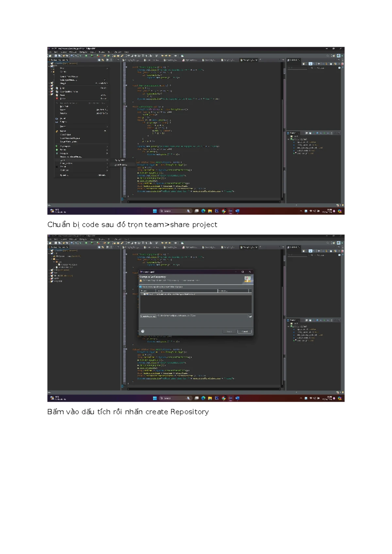Viewport: 392px width, 554px height.
Task: Collapse the Outline tree root in the lower screenshot
Action: [289, 326]
